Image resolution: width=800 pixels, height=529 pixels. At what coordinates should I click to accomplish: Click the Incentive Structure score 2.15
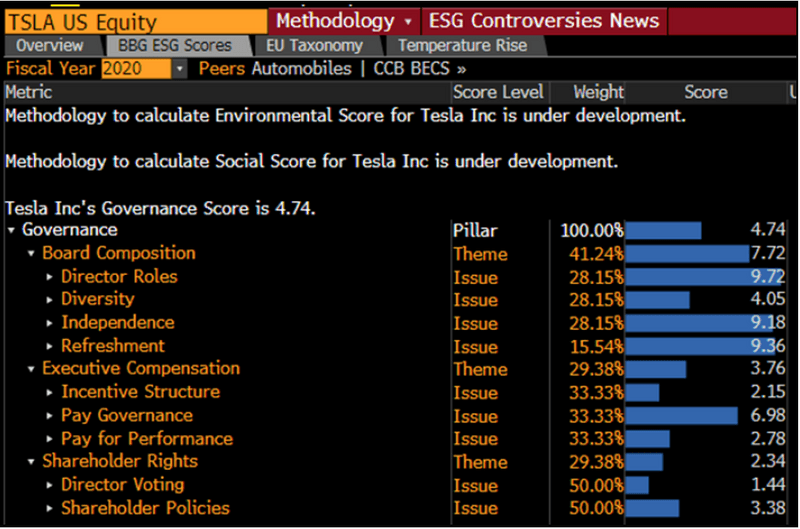coord(767,392)
